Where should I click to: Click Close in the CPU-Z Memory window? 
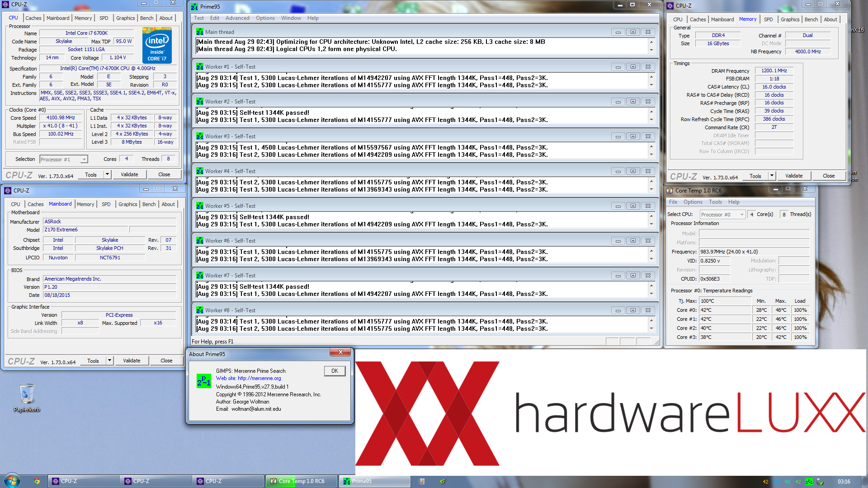(829, 176)
